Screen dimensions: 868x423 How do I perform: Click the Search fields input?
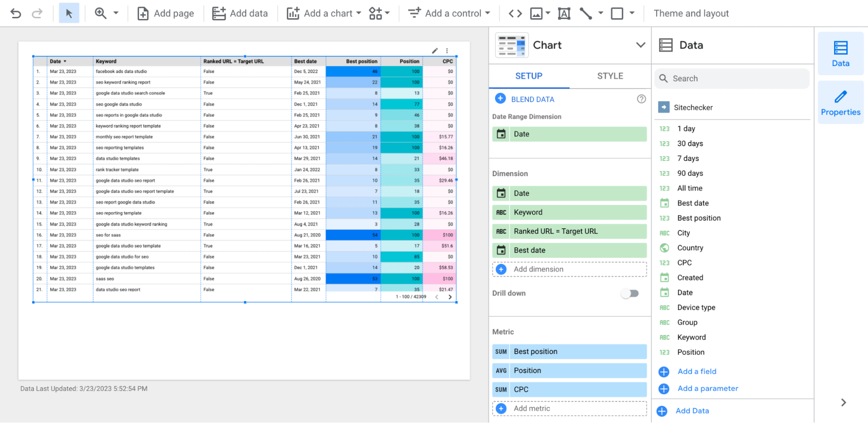(x=732, y=79)
